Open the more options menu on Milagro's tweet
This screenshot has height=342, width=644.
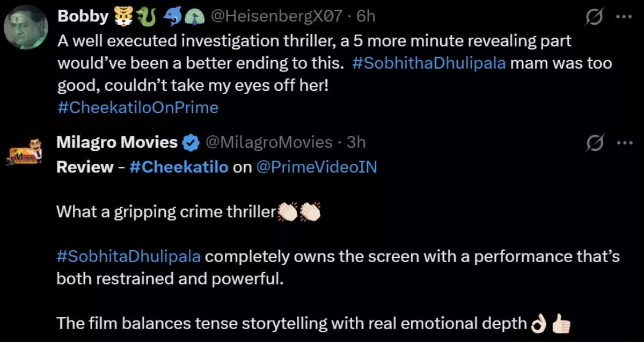coord(624,142)
